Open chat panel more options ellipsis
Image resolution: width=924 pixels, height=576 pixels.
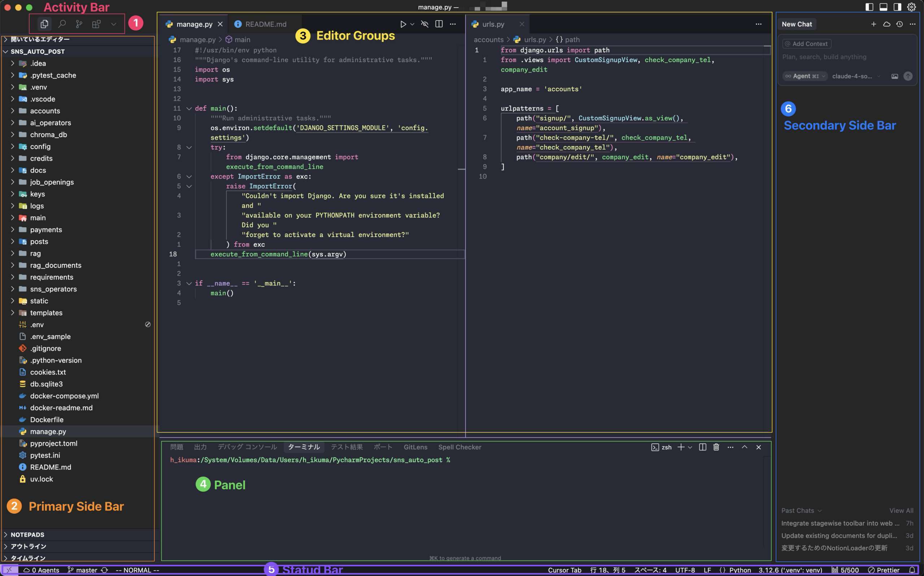point(912,24)
